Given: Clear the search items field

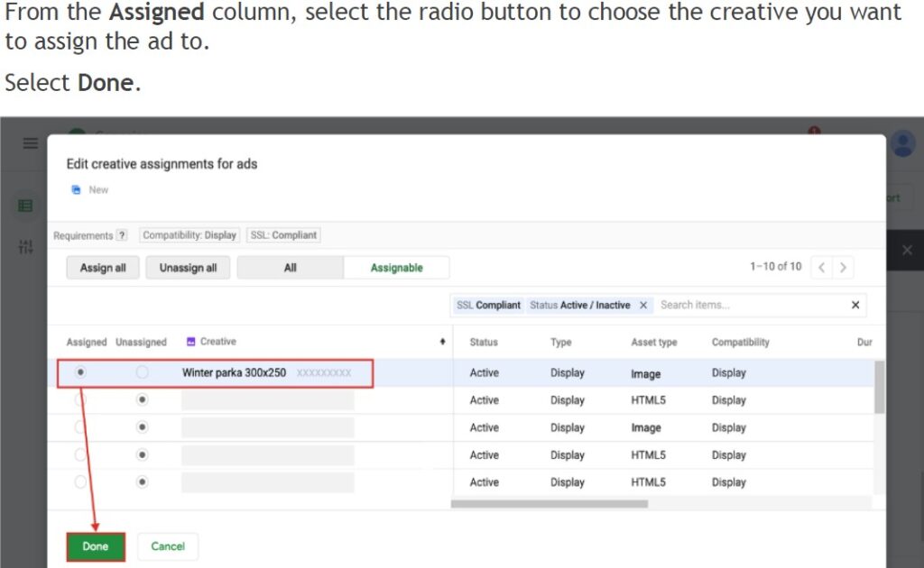Looking at the screenshot, I should (855, 305).
